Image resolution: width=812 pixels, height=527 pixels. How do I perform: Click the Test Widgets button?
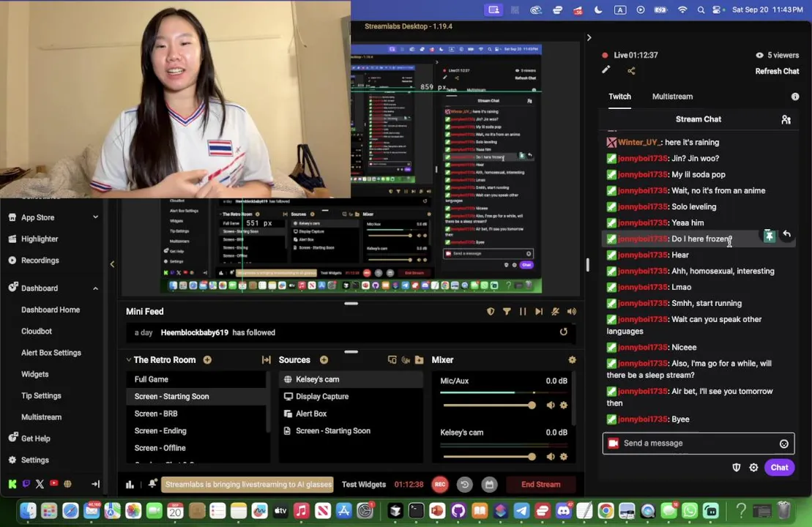[364, 485]
